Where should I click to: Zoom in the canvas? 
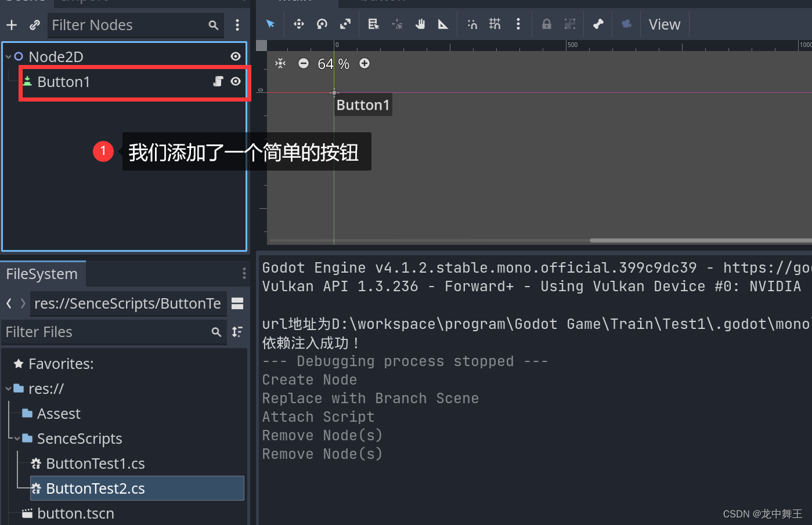click(365, 63)
